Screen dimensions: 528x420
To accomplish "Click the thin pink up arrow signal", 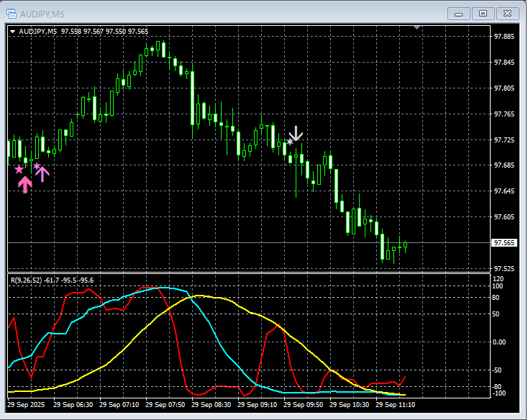I will coord(42,173).
